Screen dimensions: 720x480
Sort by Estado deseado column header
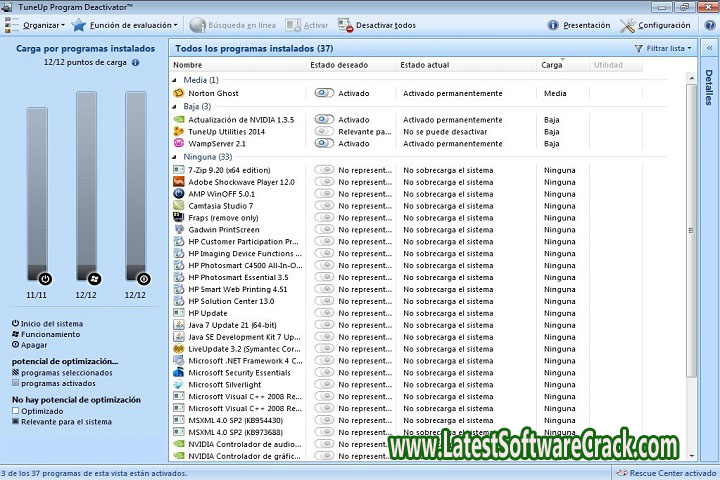350,65
